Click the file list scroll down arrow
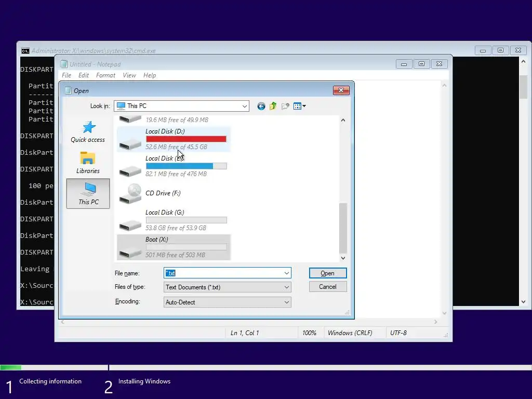This screenshot has width=532, height=399. click(x=343, y=258)
